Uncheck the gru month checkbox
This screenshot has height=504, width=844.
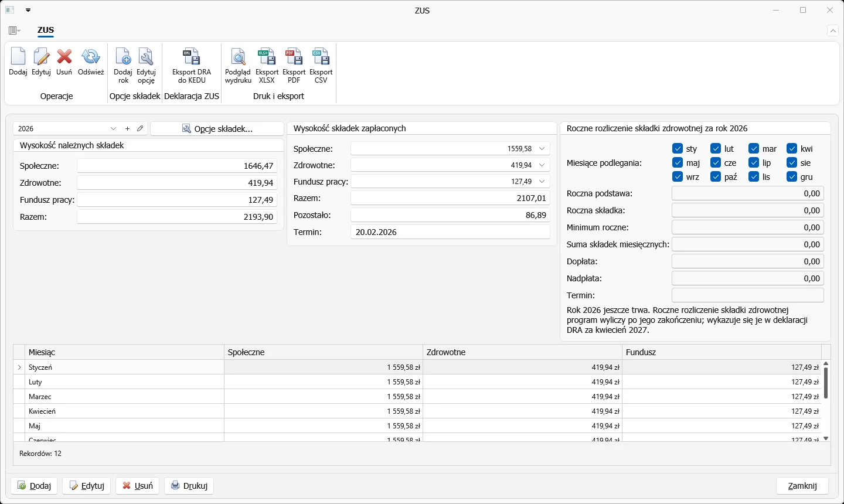(792, 177)
